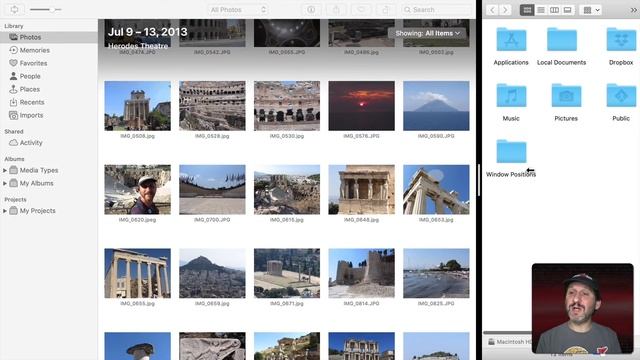
Task: Select the hill over city photo IMG_0659.jpg
Action: click(x=212, y=273)
